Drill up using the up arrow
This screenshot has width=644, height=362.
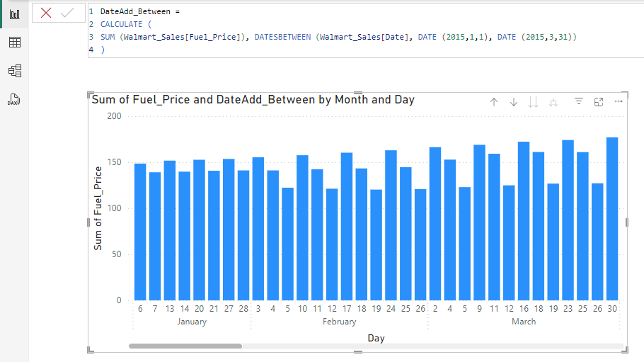coord(494,102)
